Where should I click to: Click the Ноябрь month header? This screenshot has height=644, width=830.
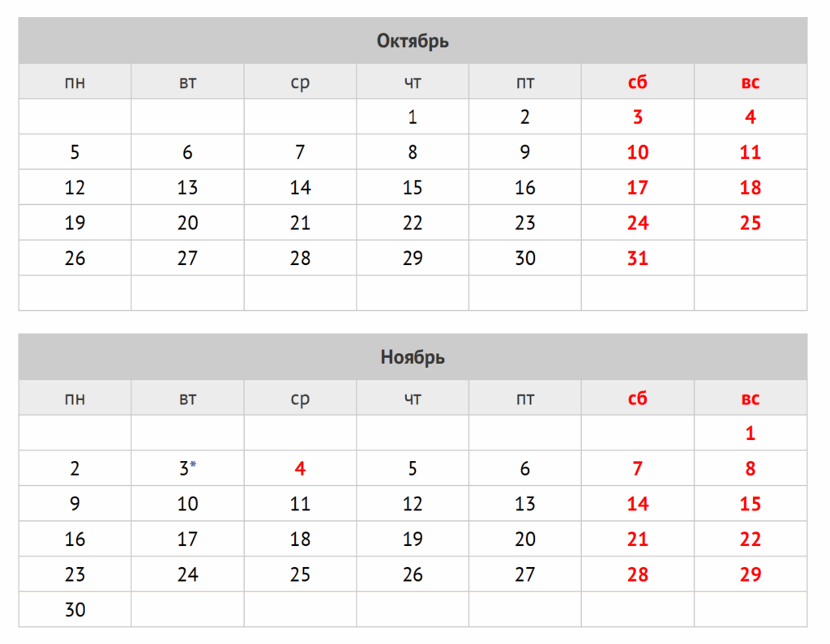413,357
